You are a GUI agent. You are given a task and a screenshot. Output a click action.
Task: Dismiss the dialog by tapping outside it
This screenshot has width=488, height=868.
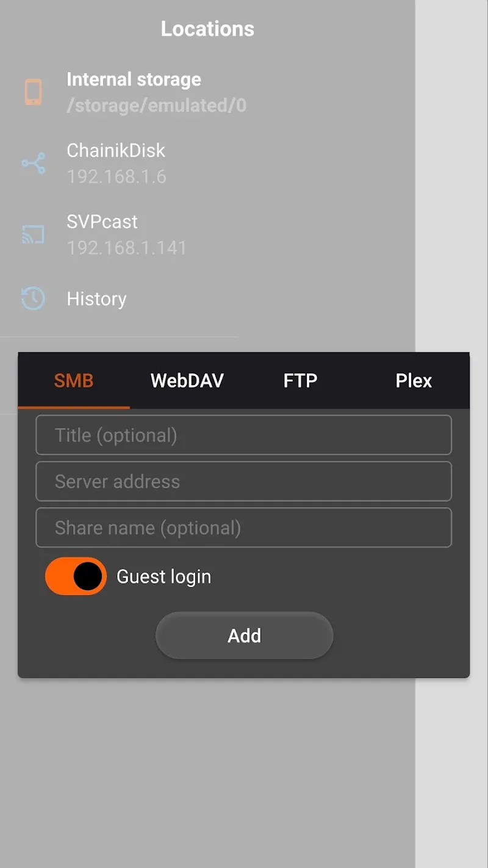(244, 763)
